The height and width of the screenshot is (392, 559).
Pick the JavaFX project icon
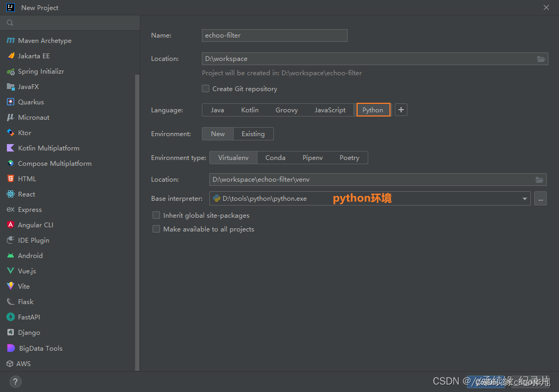11,86
